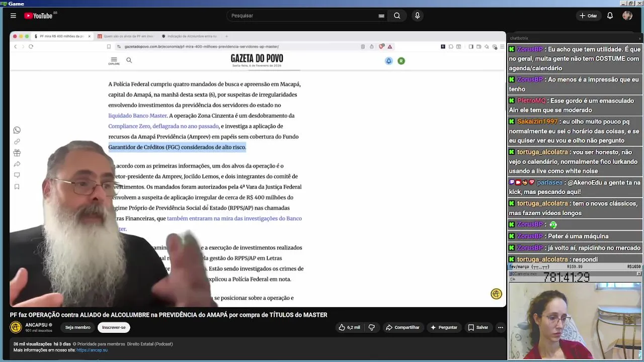Start voice search with the microphone
644x362 pixels.
tap(417, 16)
